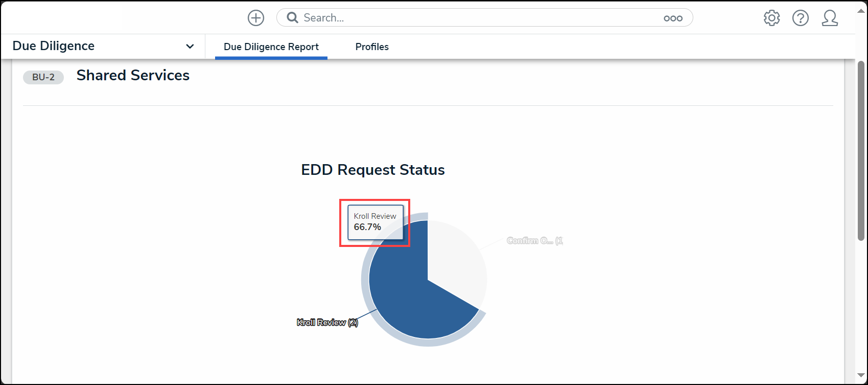Click the plus create-new icon
Image resolution: width=868 pixels, height=385 pixels.
click(256, 18)
